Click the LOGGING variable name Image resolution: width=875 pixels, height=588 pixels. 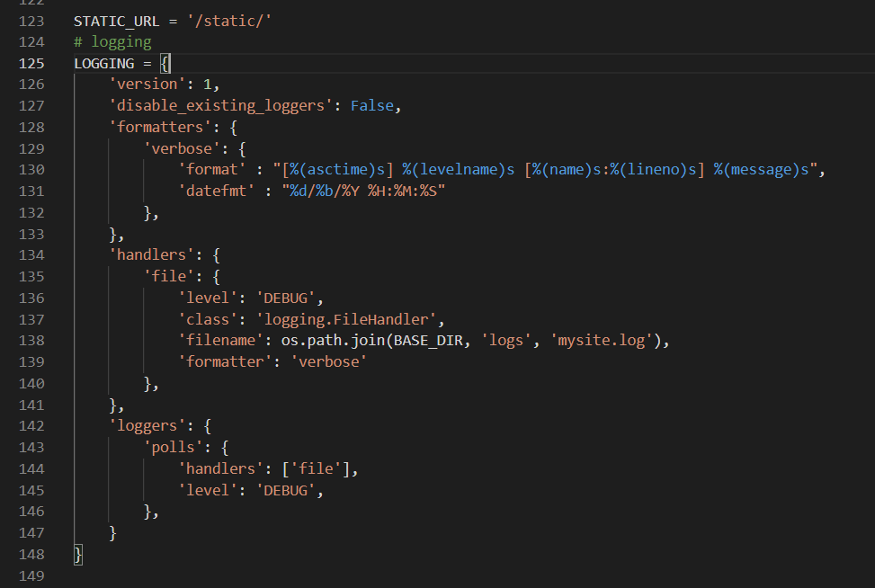pos(103,64)
